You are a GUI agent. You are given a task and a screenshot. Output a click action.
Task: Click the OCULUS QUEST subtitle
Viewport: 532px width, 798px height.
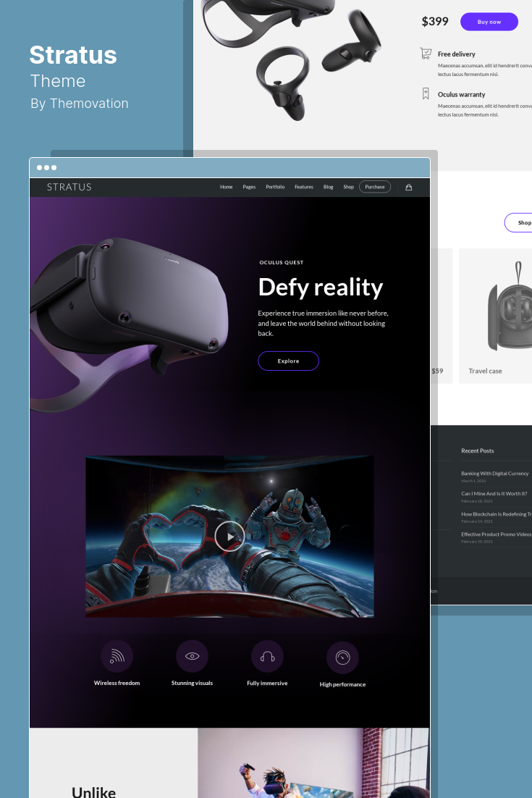(x=282, y=263)
